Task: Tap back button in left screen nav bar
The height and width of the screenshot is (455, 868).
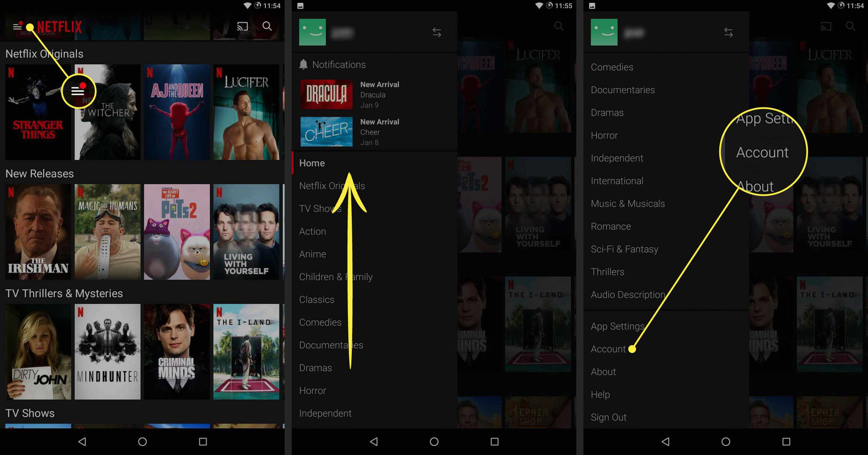Action: point(82,441)
